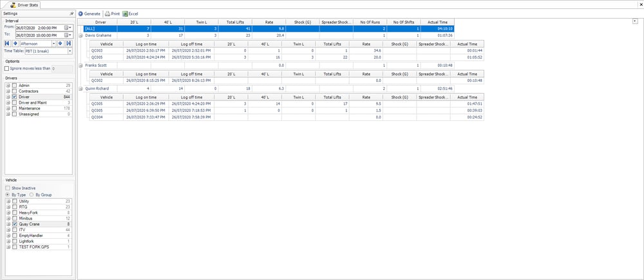
Task: Jump to last shift interval arrow
Action: click(69, 43)
